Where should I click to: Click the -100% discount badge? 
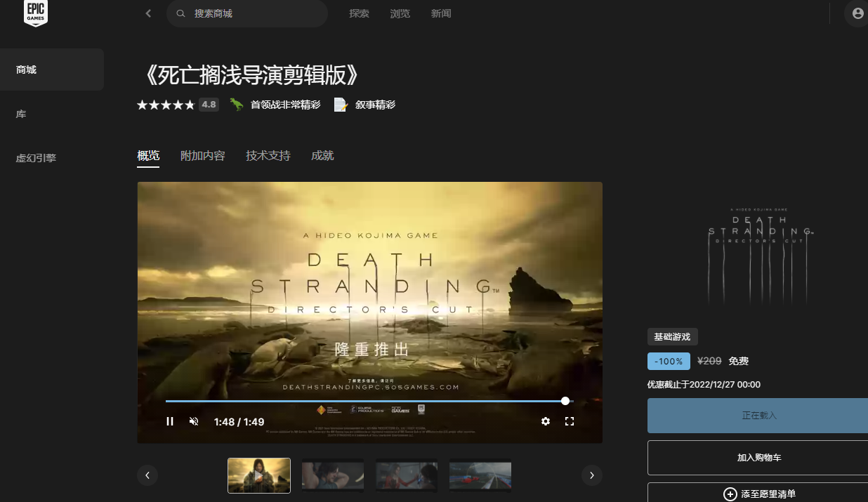(x=668, y=361)
